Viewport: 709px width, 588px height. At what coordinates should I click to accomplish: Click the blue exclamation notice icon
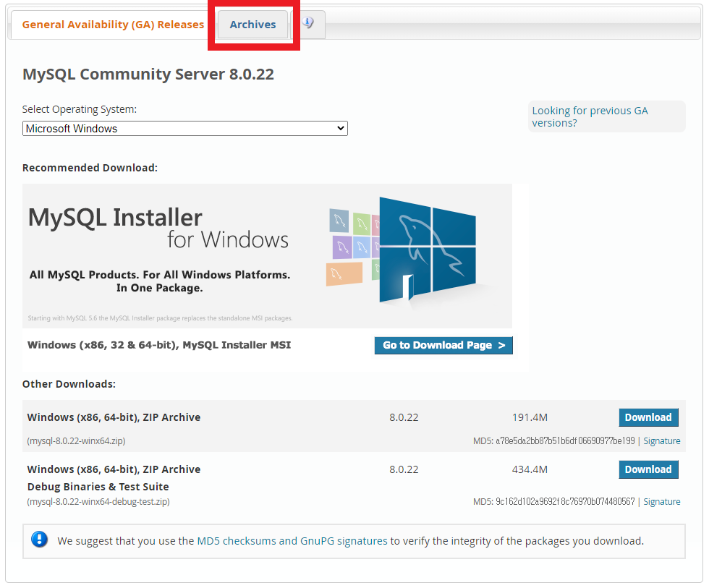[39, 540]
